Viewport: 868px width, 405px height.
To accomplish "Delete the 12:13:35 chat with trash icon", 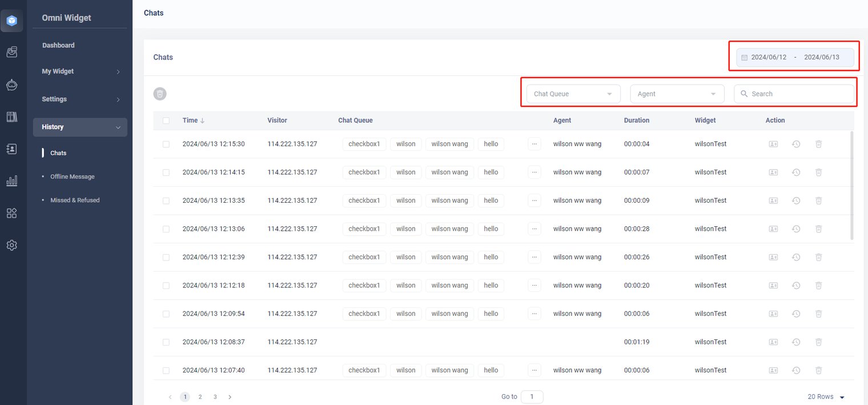I will pyautogui.click(x=818, y=201).
